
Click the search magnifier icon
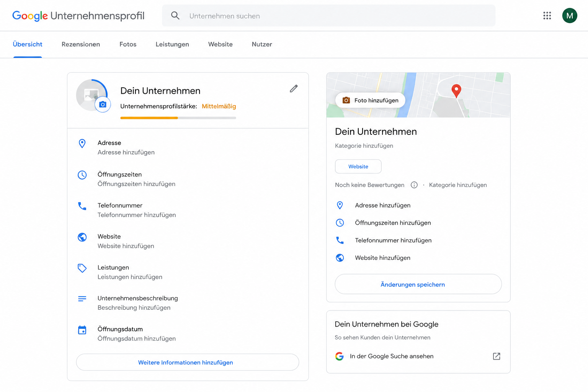click(x=175, y=16)
